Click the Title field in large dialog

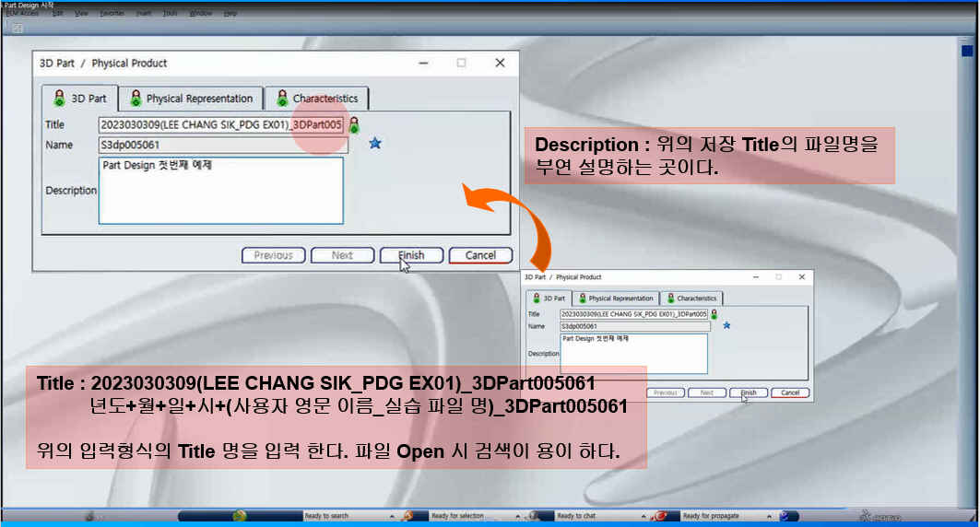click(220, 125)
